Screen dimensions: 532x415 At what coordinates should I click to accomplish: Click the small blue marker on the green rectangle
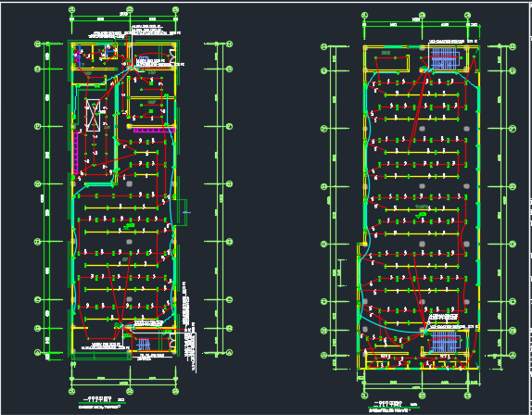(x=186, y=212)
